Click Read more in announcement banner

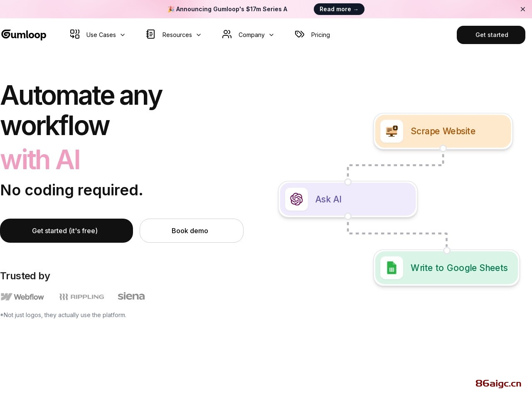point(339,9)
